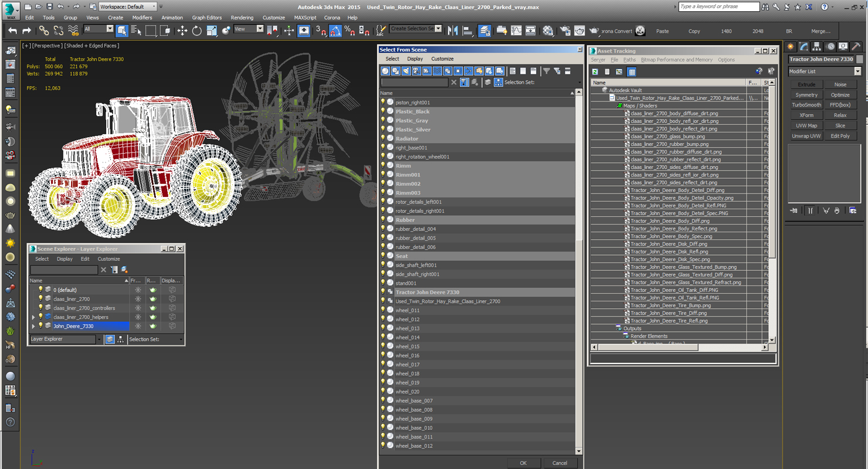Open Render Setup teapot icon
Screen dimensions: 868x469
565,30
